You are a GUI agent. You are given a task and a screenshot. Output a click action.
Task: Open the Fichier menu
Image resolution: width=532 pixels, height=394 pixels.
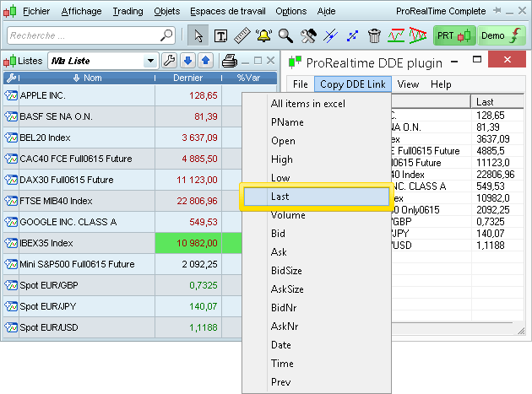[x=35, y=11]
